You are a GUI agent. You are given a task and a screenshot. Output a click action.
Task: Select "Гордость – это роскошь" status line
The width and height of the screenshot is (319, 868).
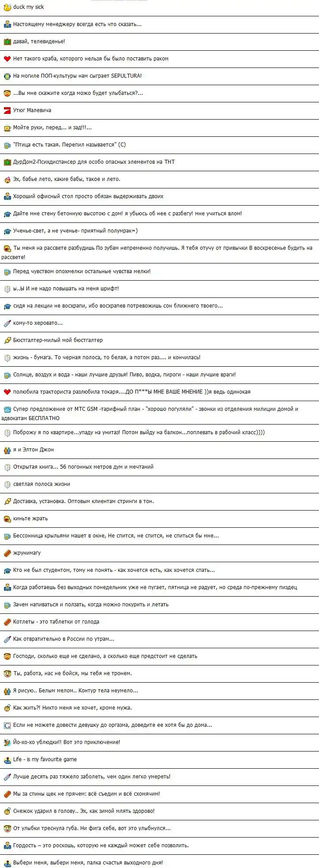pos(101,846)
